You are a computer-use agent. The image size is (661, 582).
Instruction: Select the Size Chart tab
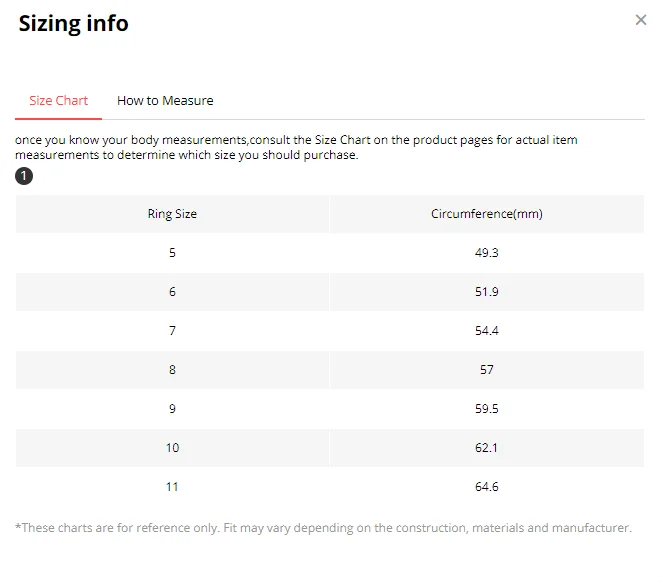(x=58, y=101)
